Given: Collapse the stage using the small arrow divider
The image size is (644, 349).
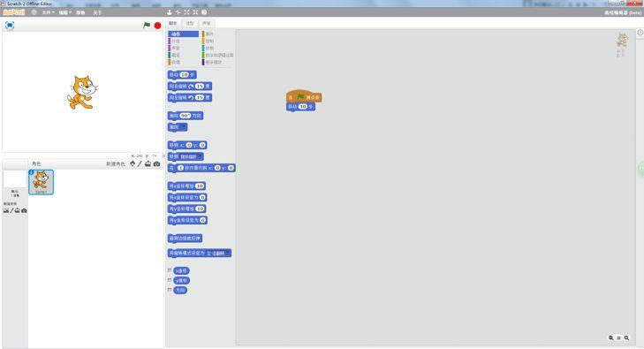Looking at the screenshot, I should (x=164, y=156).
